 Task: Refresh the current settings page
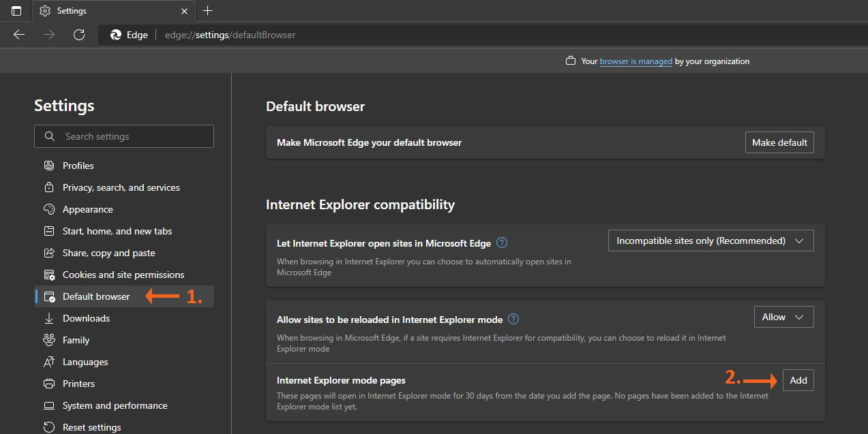pyautogui.click(x=78, y=34)
